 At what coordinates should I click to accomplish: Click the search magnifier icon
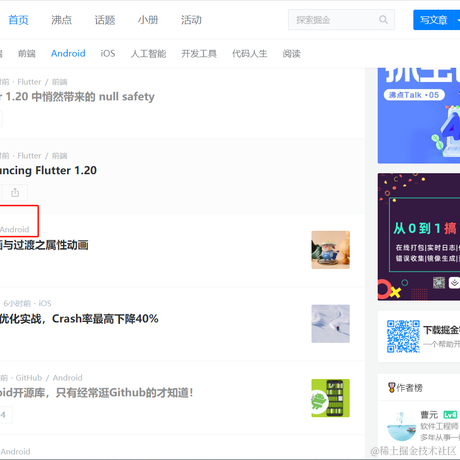[x=383, y=20]
